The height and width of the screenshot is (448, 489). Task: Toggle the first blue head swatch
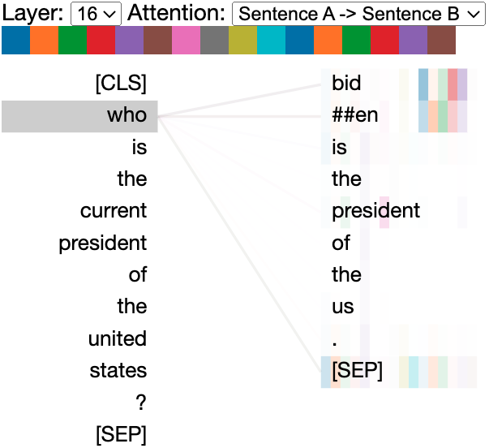pyautogui.click(x=15, y=41)
